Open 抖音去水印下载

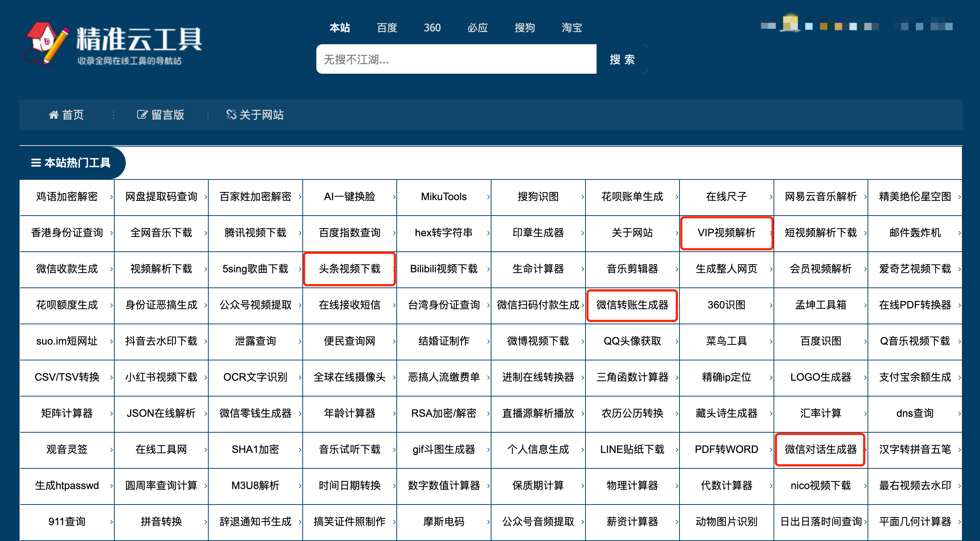(161, 341)
